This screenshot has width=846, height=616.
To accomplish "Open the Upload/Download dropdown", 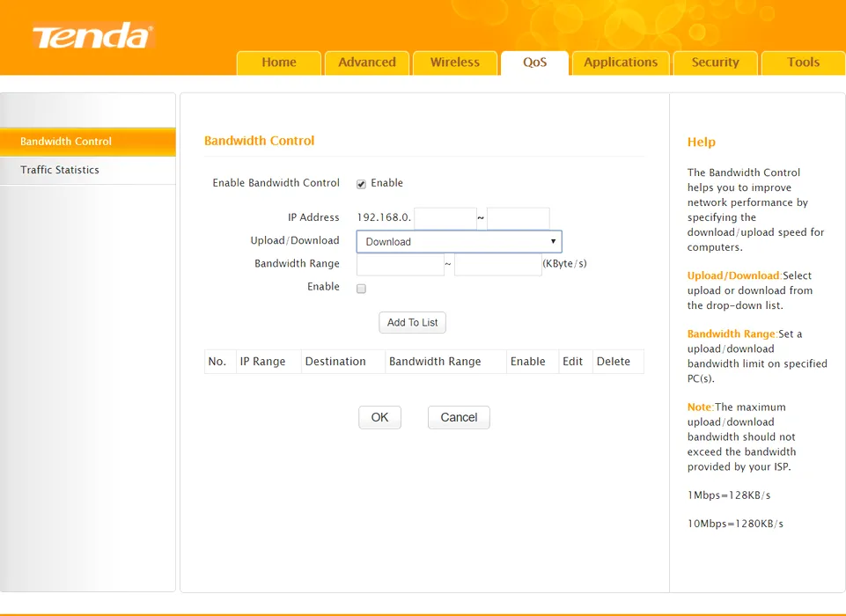I will click(460, 242).
